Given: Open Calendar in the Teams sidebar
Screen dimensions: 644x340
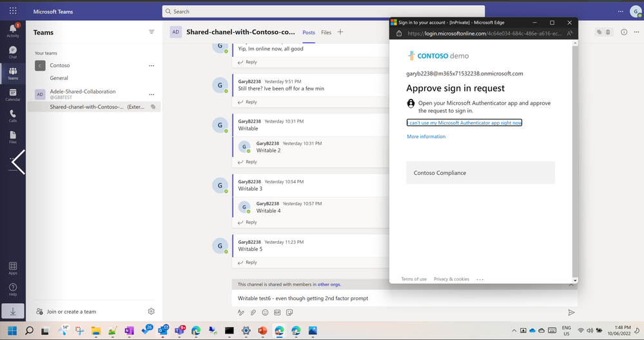Looking at the screenshot, I should 13,95.
